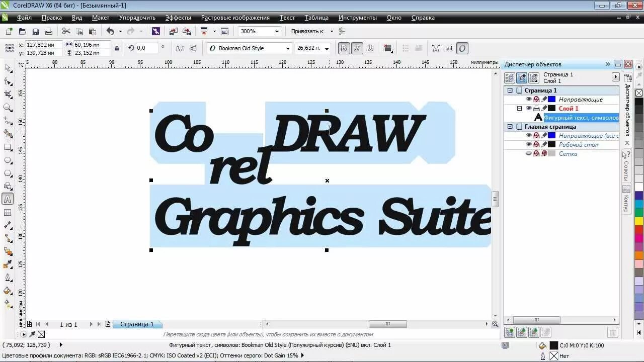Select the Направляющие layer under Страница 1
This screenshot has height=362, width=644.
click(581, 100)
